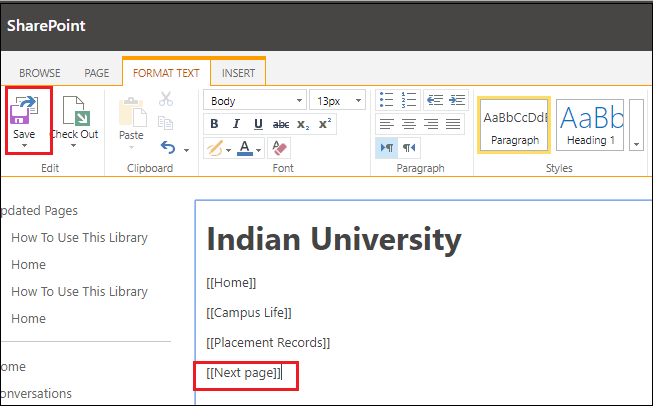The image size is (653, 406).
Task: Click the [[Home]] wiki link text
Action: pyautogui.click(x=231, y=283)
